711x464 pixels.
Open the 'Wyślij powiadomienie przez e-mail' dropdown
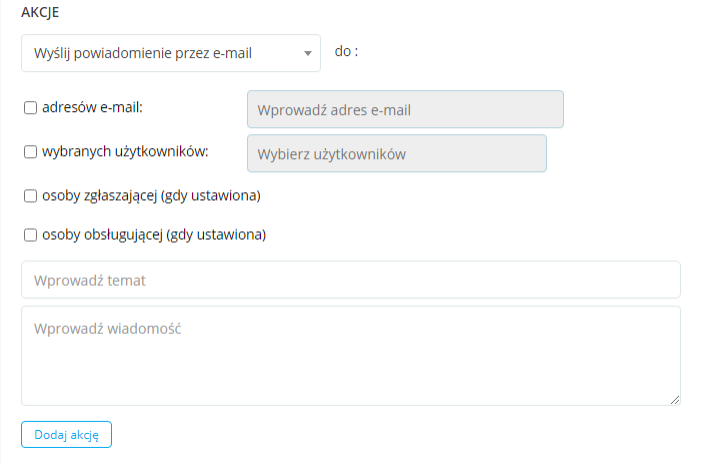160,53
